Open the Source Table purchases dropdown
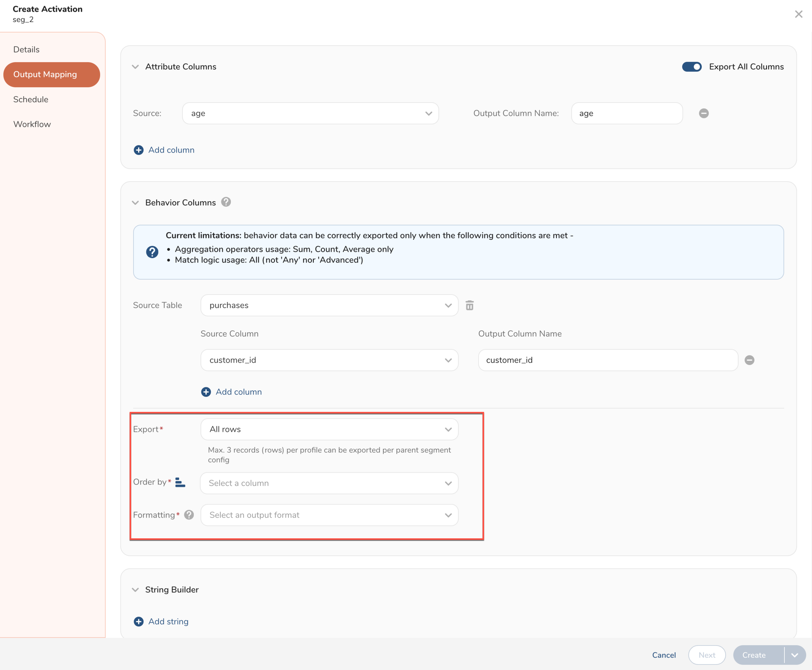This screenshot has width=812, height=670. click(x=329, y=305)
